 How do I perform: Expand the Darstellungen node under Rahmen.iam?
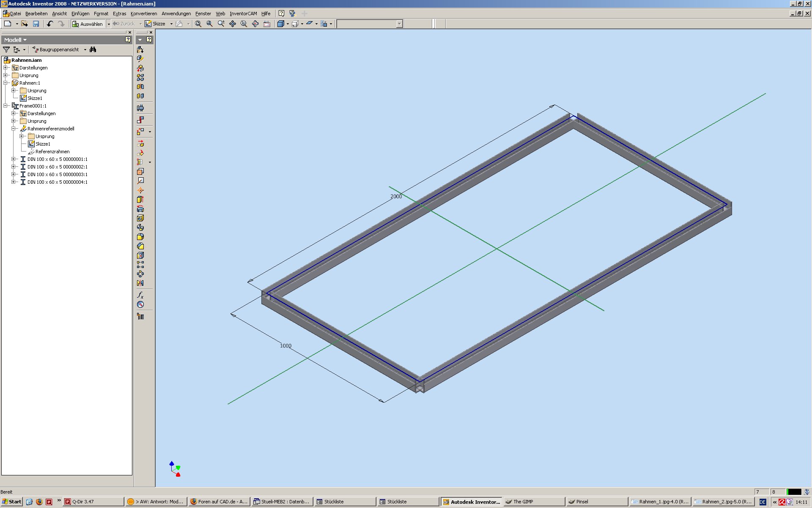point(5,68)
